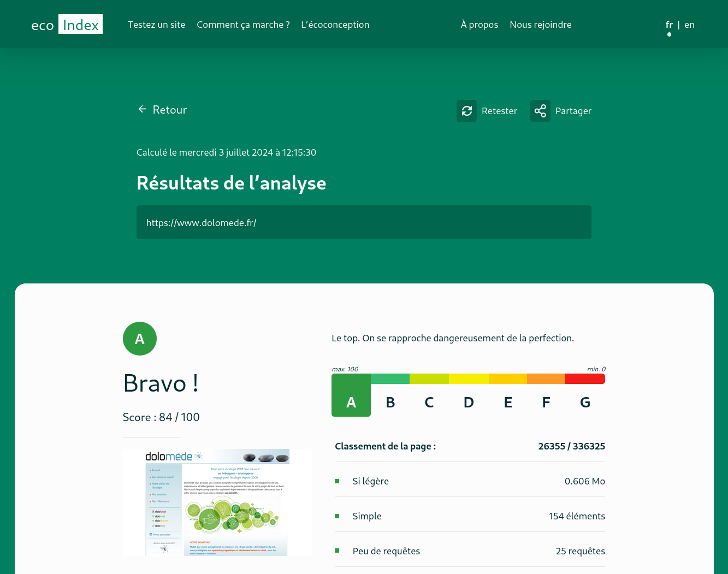Open the À propos page
This screenshot has width=728, height=574.
pyautogui.click(x=480, y=25)
